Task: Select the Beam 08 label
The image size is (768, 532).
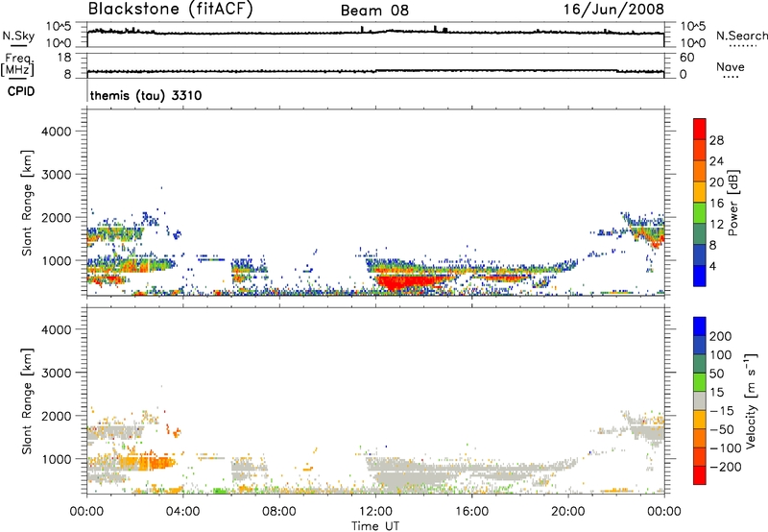Action: (374, 11)
